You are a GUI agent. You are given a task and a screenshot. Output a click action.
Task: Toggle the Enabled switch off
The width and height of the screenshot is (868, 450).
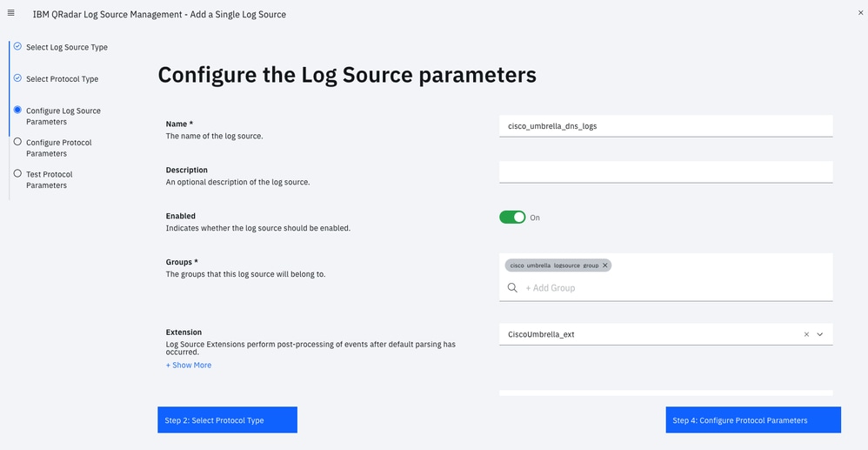tap(512, 217)
